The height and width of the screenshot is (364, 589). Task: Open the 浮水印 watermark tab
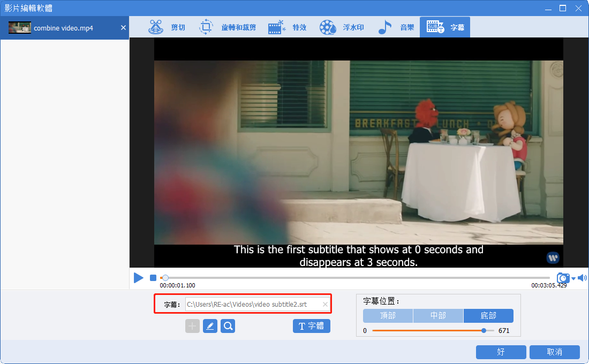(x=342, y=27)
